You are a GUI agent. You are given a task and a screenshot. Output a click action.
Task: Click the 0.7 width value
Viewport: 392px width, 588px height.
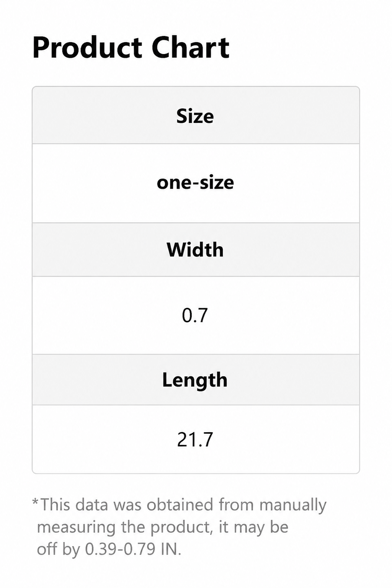pos(195,315)
